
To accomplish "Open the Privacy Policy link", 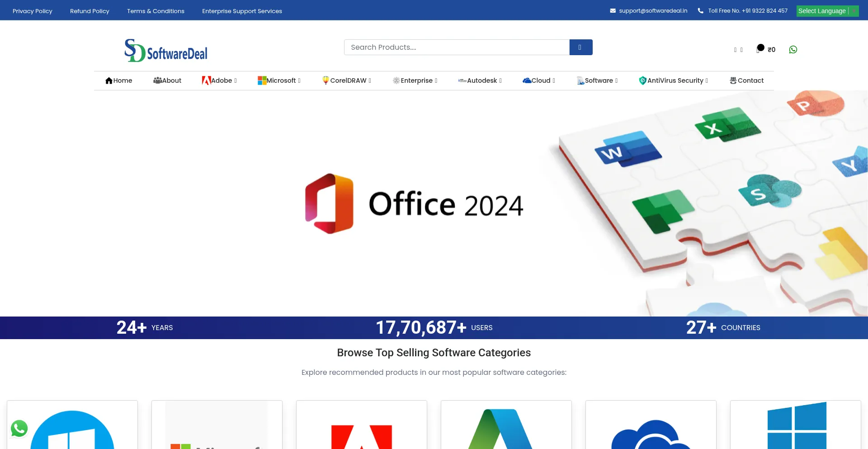I will (33, 11).
